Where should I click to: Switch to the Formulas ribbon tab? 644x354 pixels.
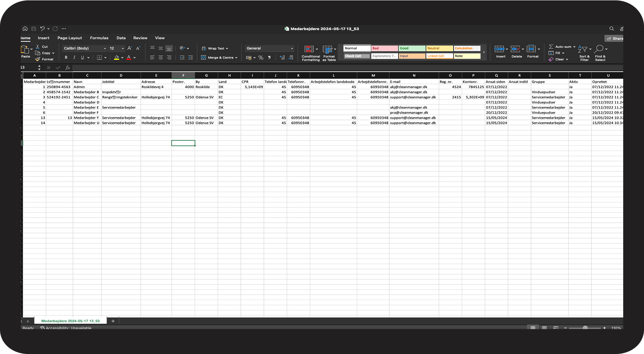coord(99,38)
